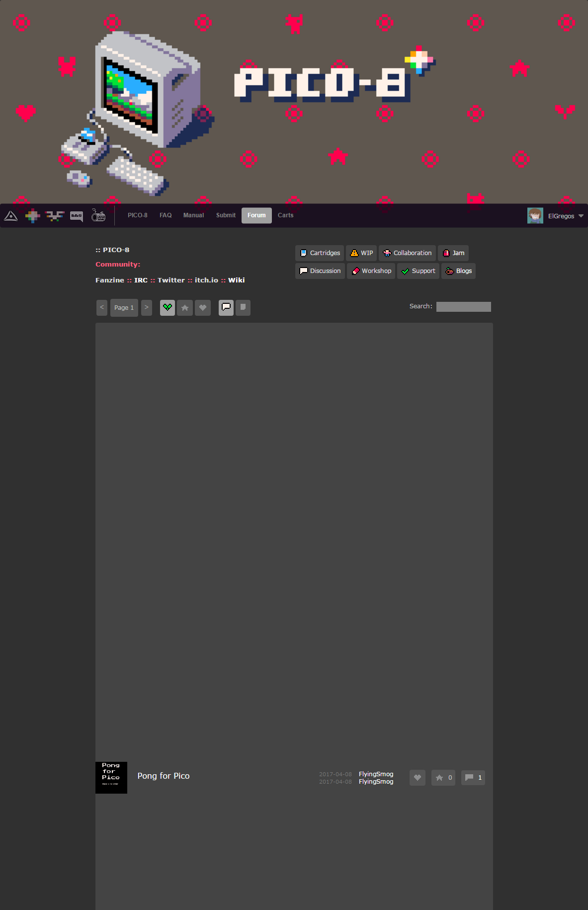
Task: Toggle the speech bubble thread view
Action: tap(226, 308)
